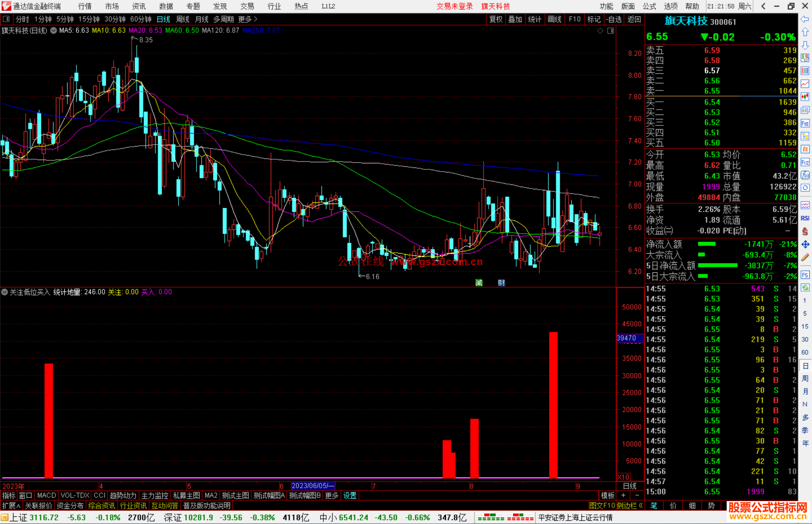The image size is (812, 524).
Task: Toggle the MA indicator circle beside 旗天科技(日线)
Action: 54,30
